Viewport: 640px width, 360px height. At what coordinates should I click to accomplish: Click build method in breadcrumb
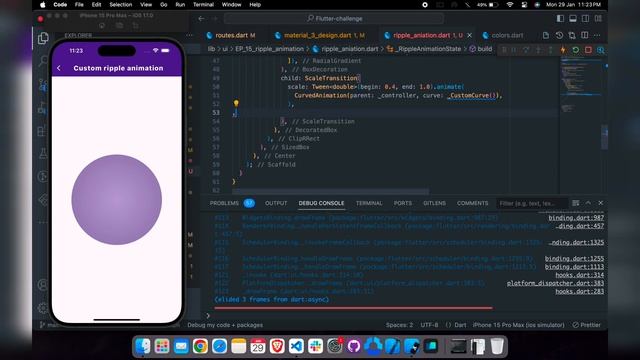coord(484,49)
